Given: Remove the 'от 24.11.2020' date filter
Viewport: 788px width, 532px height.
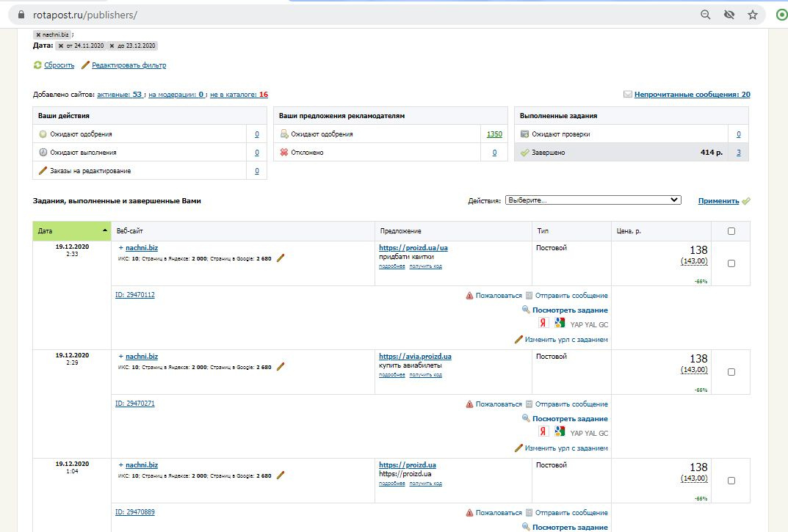Looking at the screenshot, I should tap(61, 45).
